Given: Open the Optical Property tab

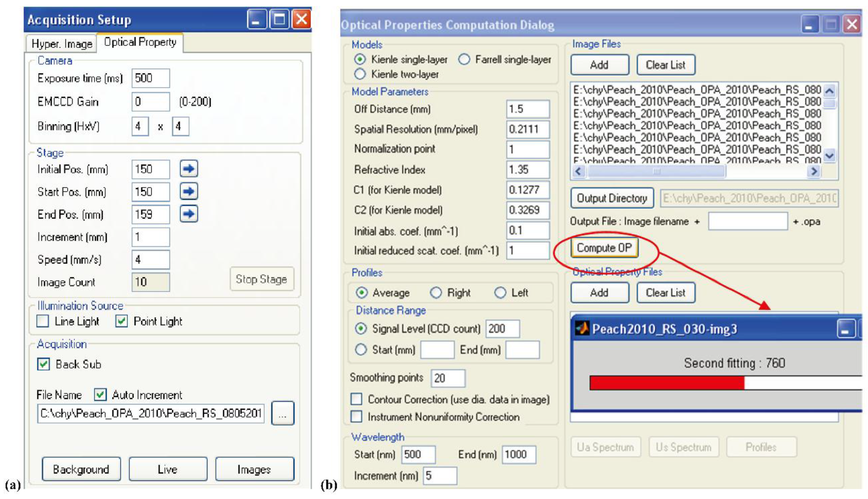Looking at the screenshot, I should [x=140, y=42].
